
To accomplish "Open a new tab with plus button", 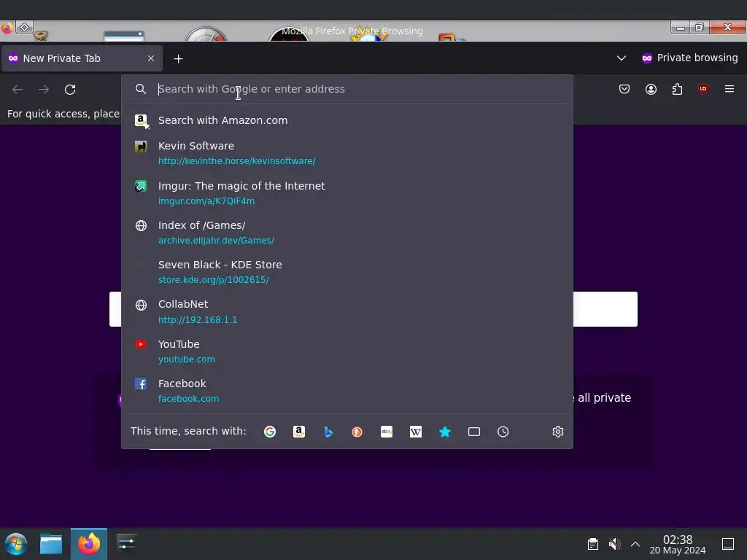I will point(178,58).
